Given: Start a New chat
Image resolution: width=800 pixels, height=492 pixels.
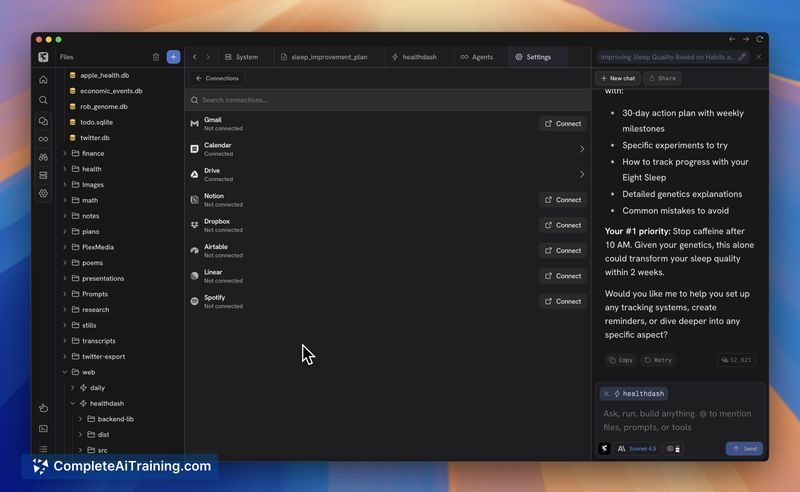Looking at the screenshot, I should click(x=618, y=79).
